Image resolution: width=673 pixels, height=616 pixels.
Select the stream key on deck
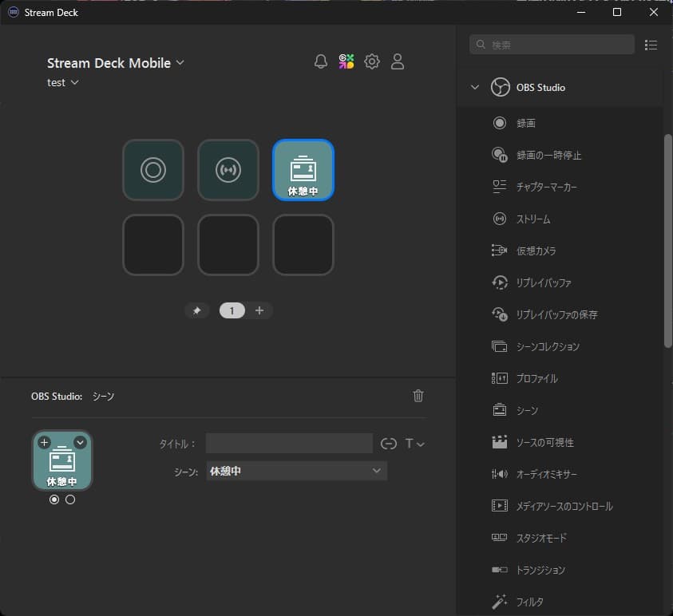click(228, 170)
